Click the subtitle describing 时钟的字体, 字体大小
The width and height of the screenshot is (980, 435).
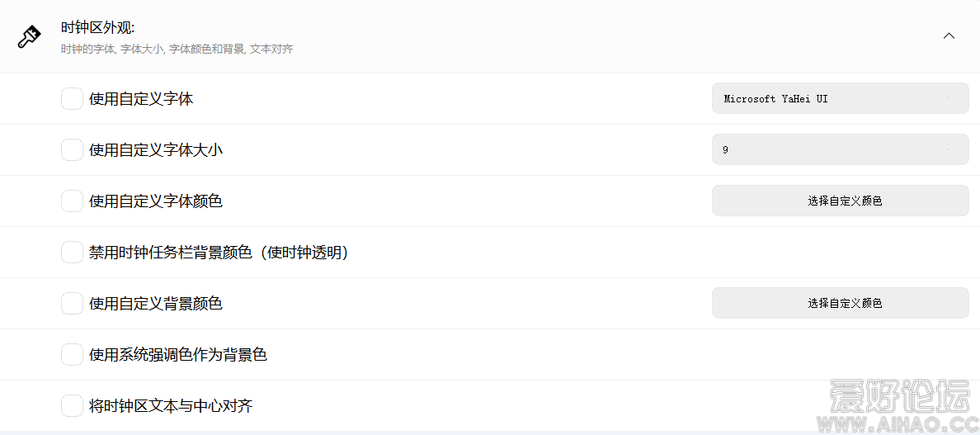[x=177, y=49]
